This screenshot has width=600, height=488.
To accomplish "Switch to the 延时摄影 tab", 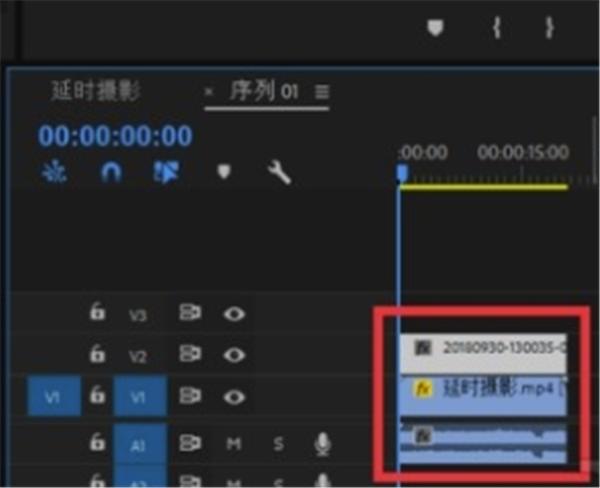I will point(96,91).
